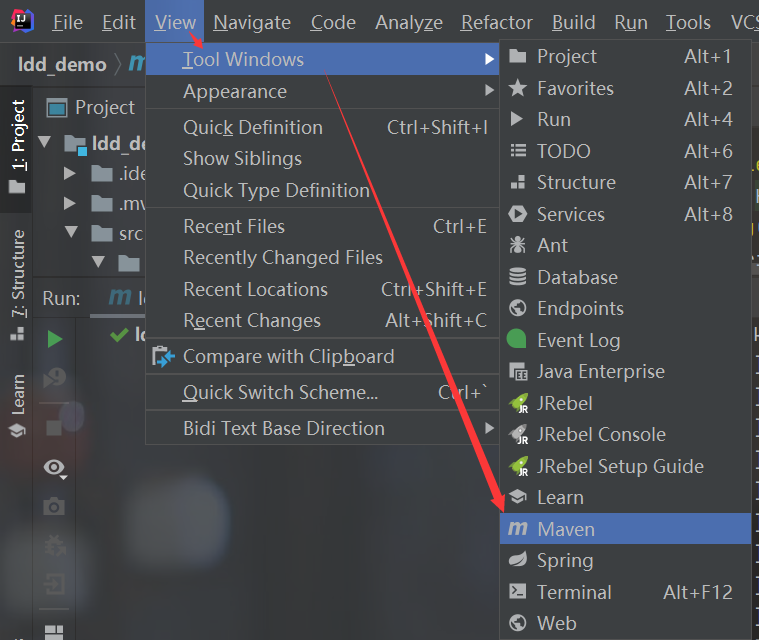The width and height of the screenshot is (759, 640).
Task: Click the JRebel Console entry
Action: (601, 434)
